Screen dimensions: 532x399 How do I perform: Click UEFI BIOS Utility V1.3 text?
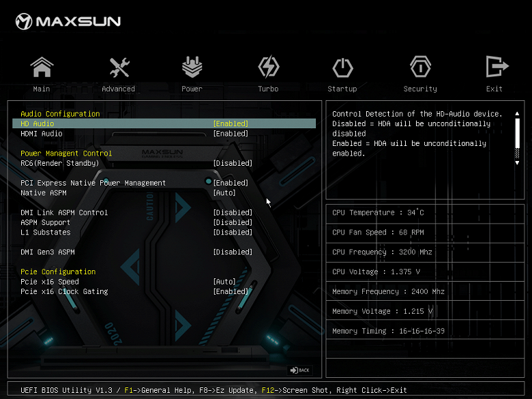pyautogui.click(x=66, y=390)
